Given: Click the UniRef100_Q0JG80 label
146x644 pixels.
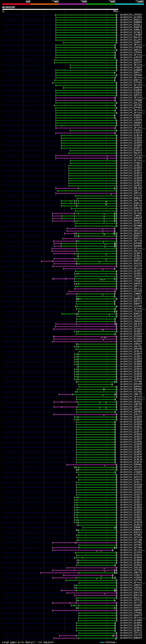Looking at the screenshot, I should [131, 213].
